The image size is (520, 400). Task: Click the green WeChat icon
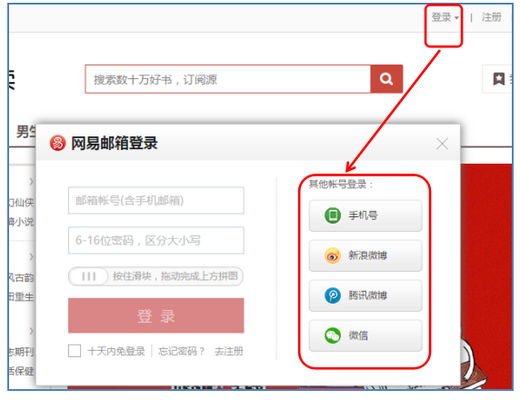(332, 335)
